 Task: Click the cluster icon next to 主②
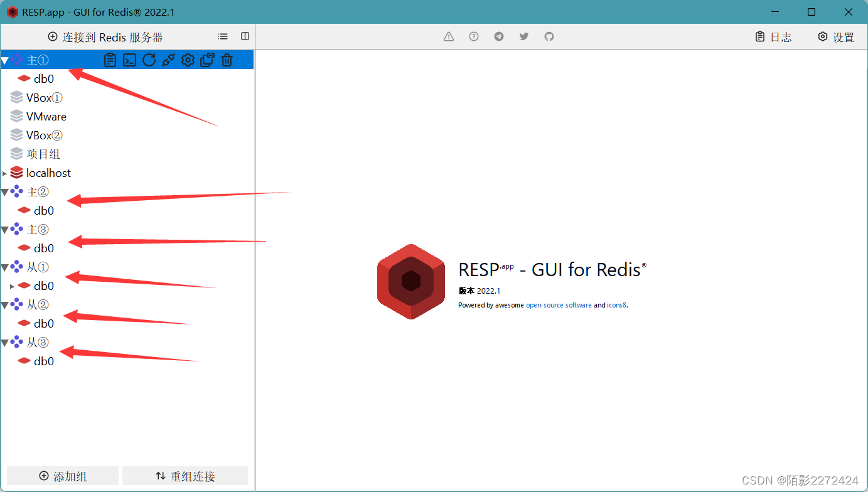[x=17, y=191]
